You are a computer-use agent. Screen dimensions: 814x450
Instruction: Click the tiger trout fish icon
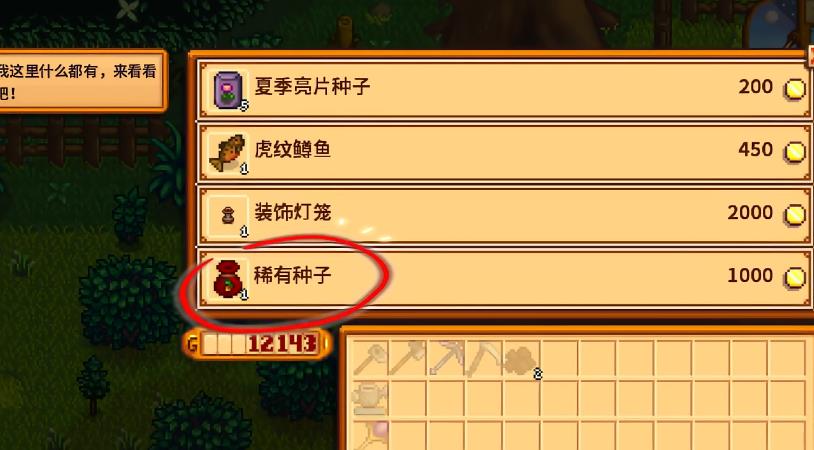click(228, 153)
